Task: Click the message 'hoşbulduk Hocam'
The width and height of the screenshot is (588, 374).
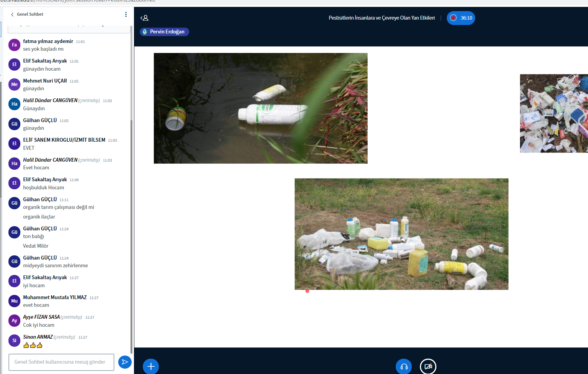Action: [43, 188]
